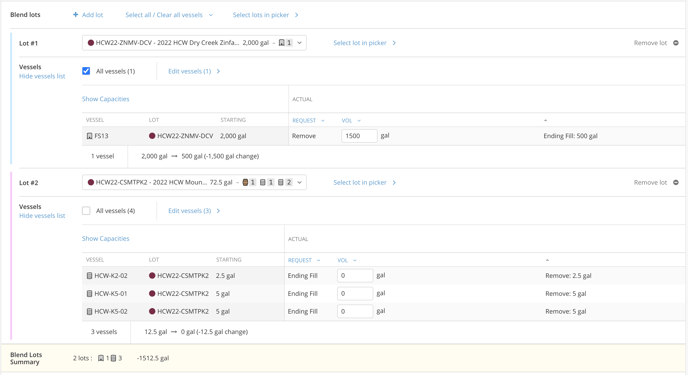Click keg icon in Blend Lots Summary
688x375 pixels.
pyautogui.click(x=113, y=358)
